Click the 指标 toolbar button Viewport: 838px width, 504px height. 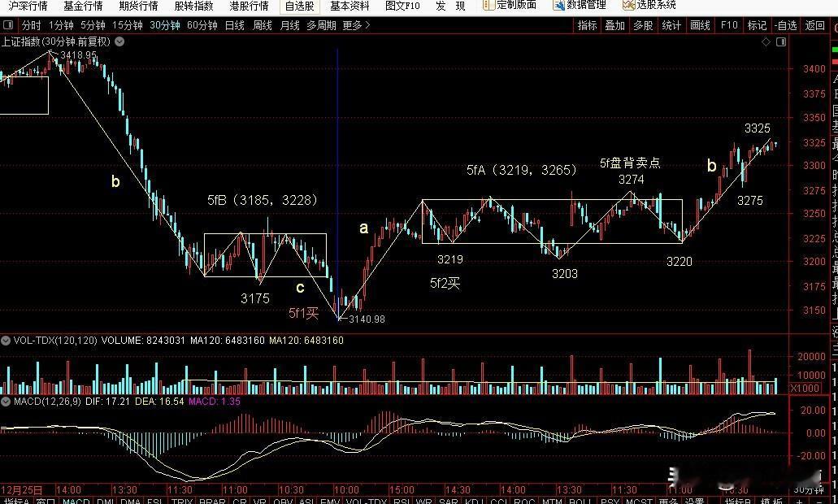point(588,25)
